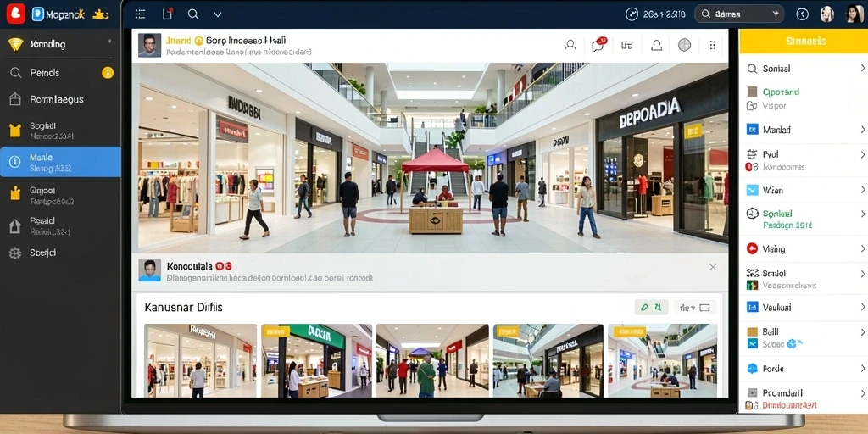Viewport: 868px width, 434px height.
Task: Open first gallery thumbnail of storefront
Action: (x=200, y=360)
